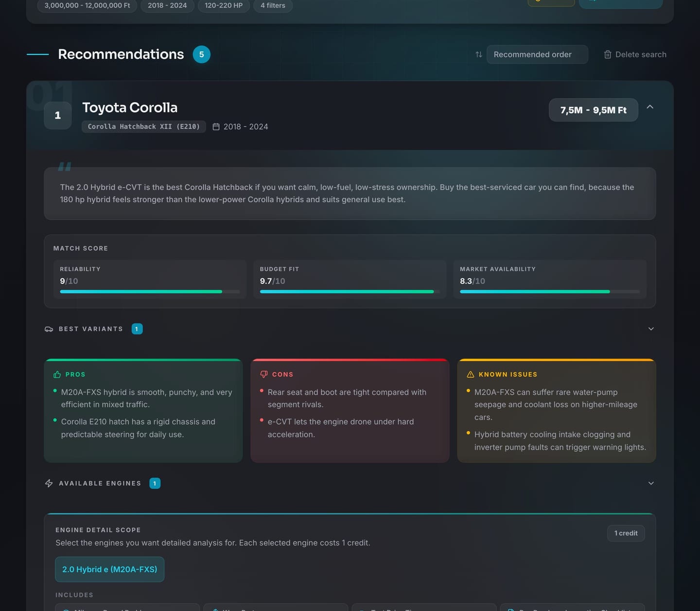
Task: Open the 4 filters chip
Action: [273, 5]
